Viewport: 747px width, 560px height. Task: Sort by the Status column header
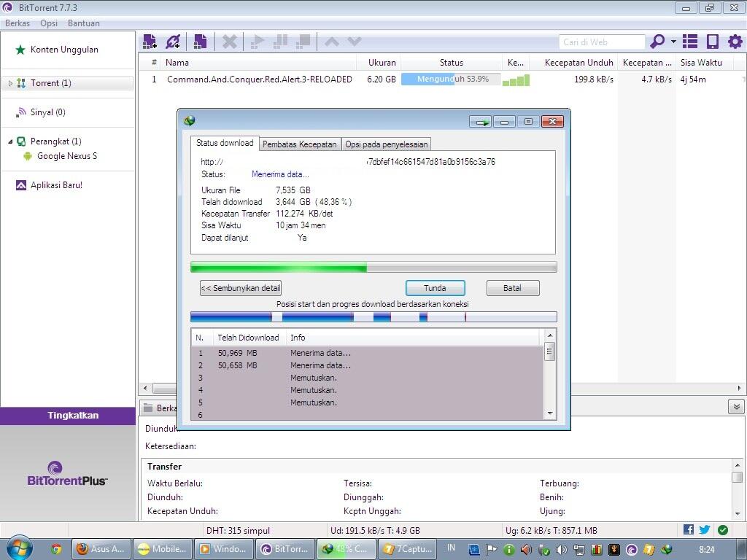point(451,63)
